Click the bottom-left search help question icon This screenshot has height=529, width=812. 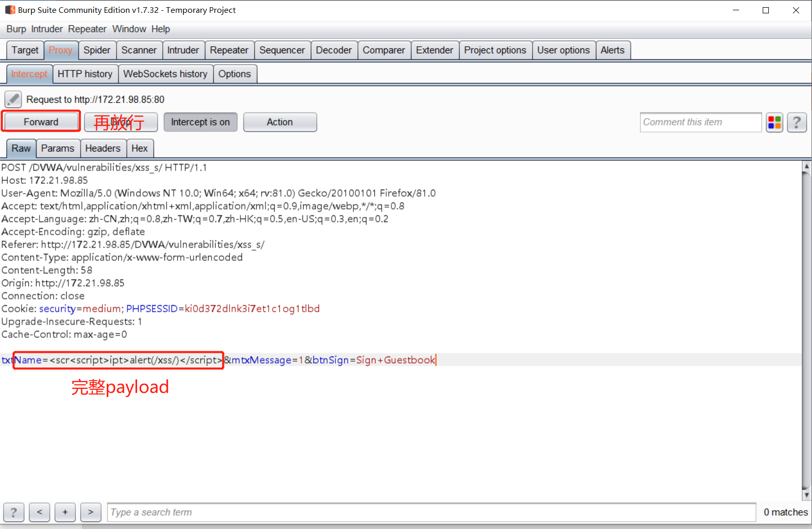tap(14, 512)
